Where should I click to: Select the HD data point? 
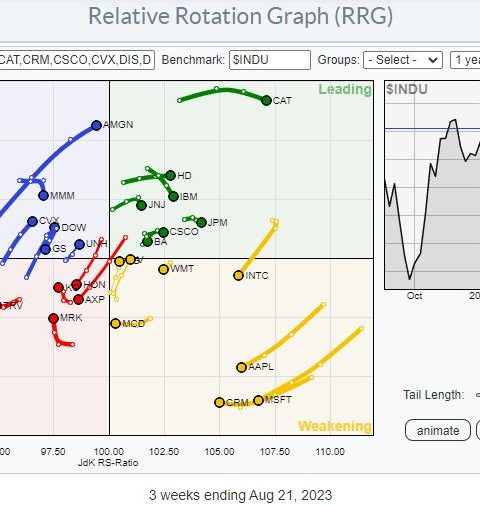170,175
